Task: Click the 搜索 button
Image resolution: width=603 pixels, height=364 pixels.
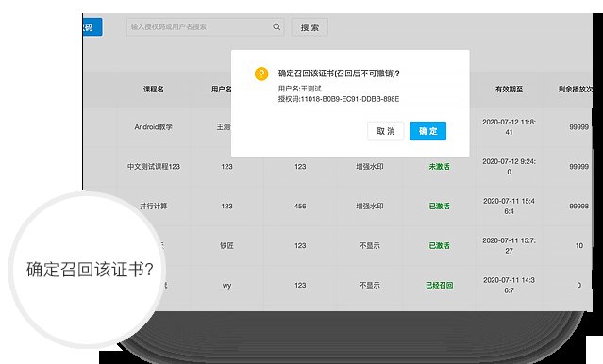Action: tap(310, 27)
